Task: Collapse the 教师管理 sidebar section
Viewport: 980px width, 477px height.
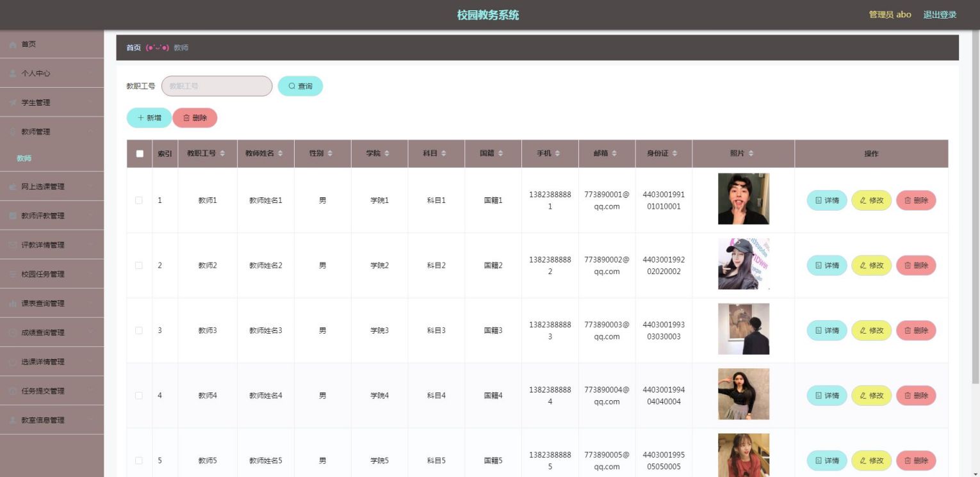Action: point(52,132)
